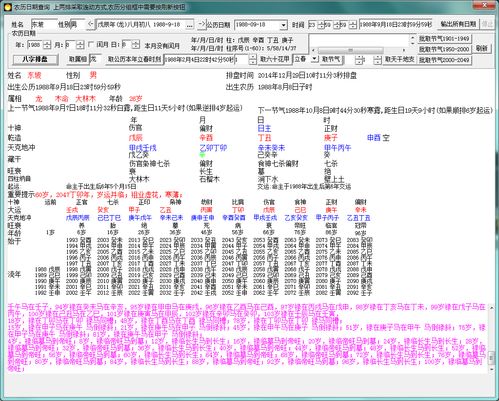Click the 取节气 button

point(331,59)
